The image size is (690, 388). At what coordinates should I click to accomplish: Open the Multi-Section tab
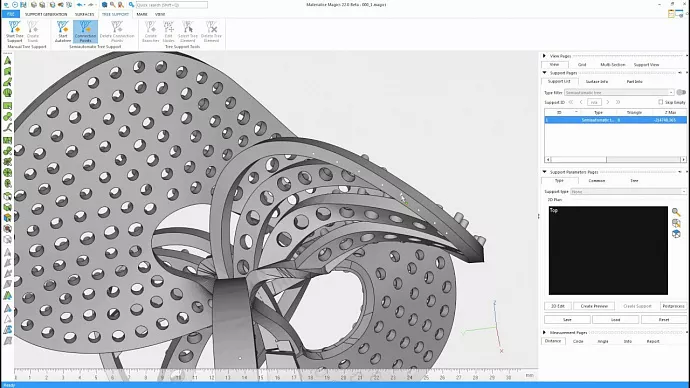(x=613, y=65)
